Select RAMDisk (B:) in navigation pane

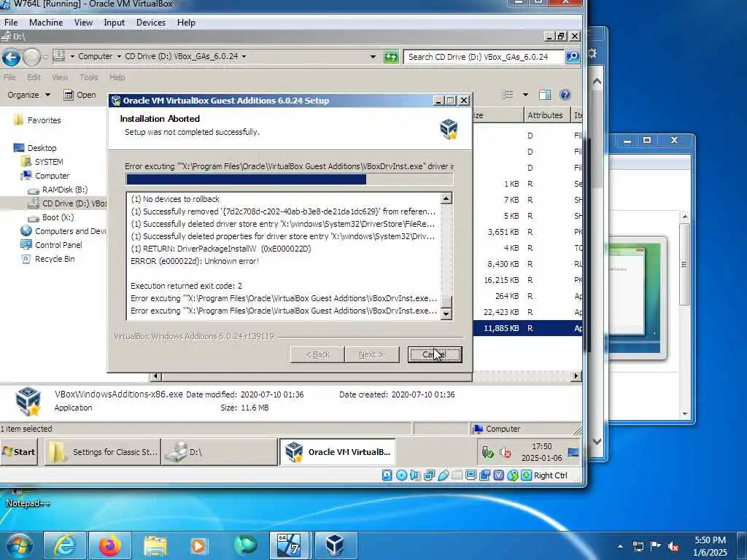[x=58, y=190]
